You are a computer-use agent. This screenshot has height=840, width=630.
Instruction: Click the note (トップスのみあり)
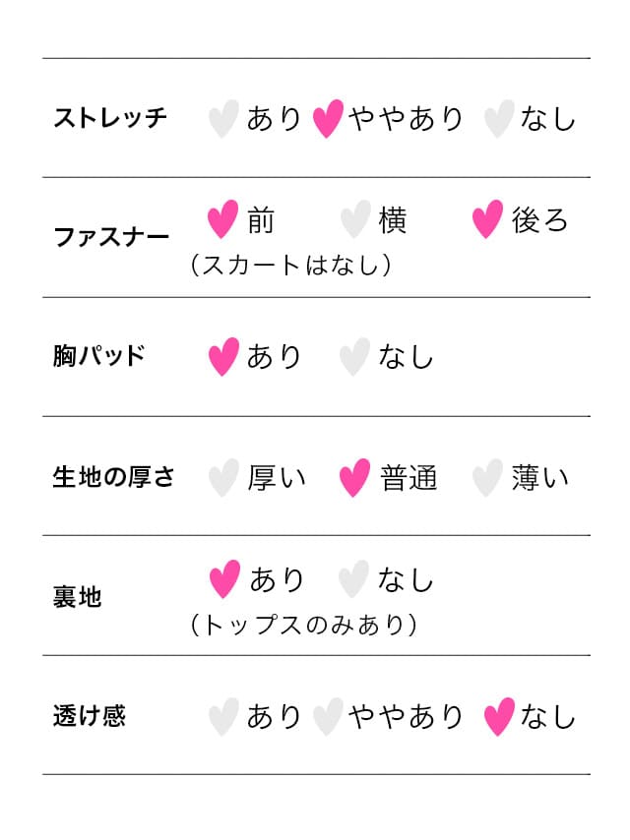[x=303, y=625]
